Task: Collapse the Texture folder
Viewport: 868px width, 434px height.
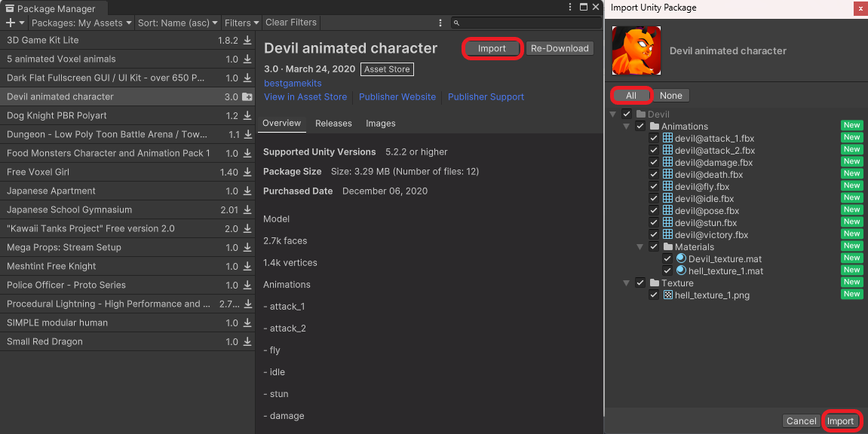Action: pos(626,283)
